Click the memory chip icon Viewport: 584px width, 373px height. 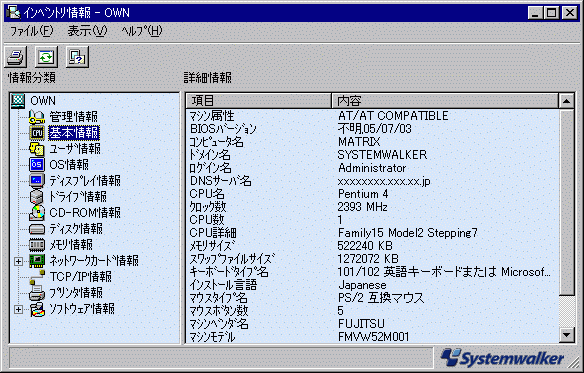pyautogui.click(x=37, y=245)
